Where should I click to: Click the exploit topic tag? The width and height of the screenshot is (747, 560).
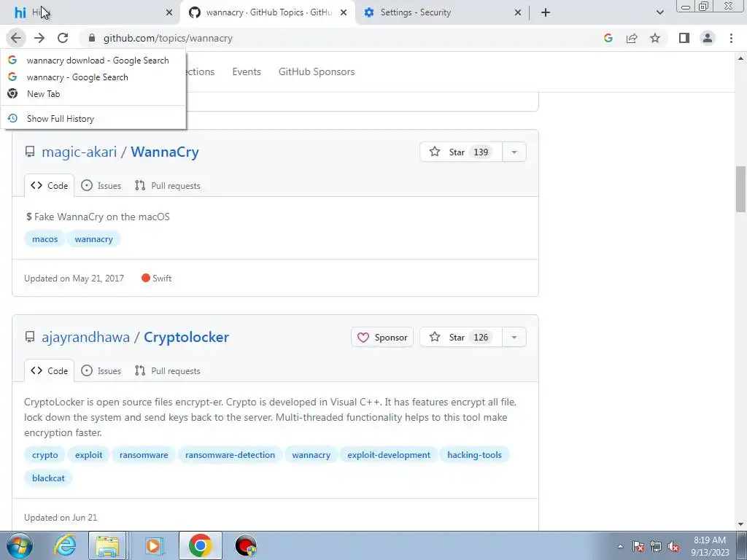click(88, 455)
